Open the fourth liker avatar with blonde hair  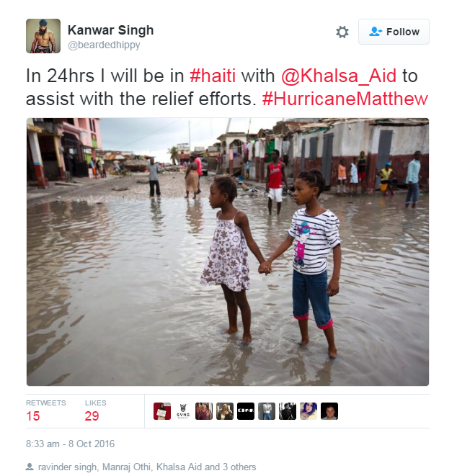[x=225, y=411]
